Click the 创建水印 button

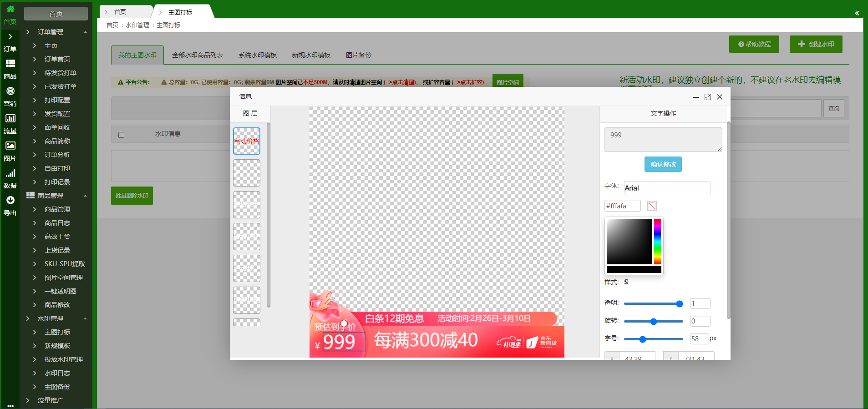(816, 44)
